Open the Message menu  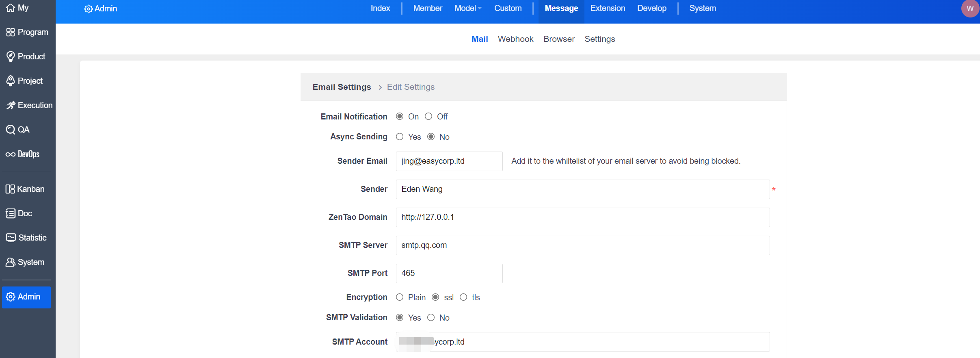click(x=561, y=8)
